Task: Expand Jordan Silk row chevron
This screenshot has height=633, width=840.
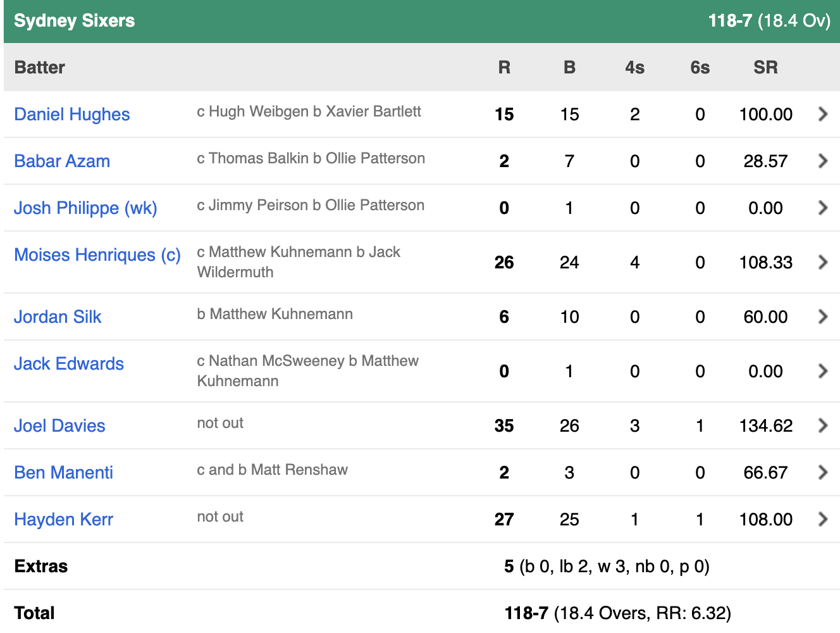Action: pyautogui.click(x=823, y=316)
